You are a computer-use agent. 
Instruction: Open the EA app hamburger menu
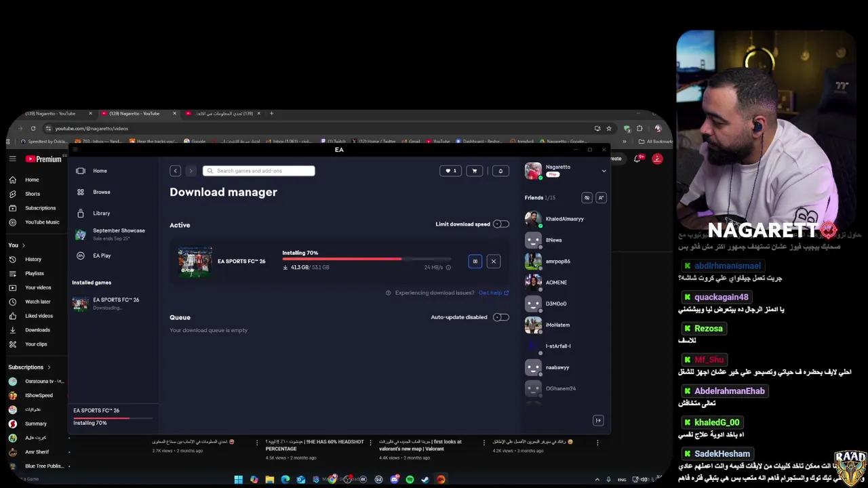tap(75, 149)
